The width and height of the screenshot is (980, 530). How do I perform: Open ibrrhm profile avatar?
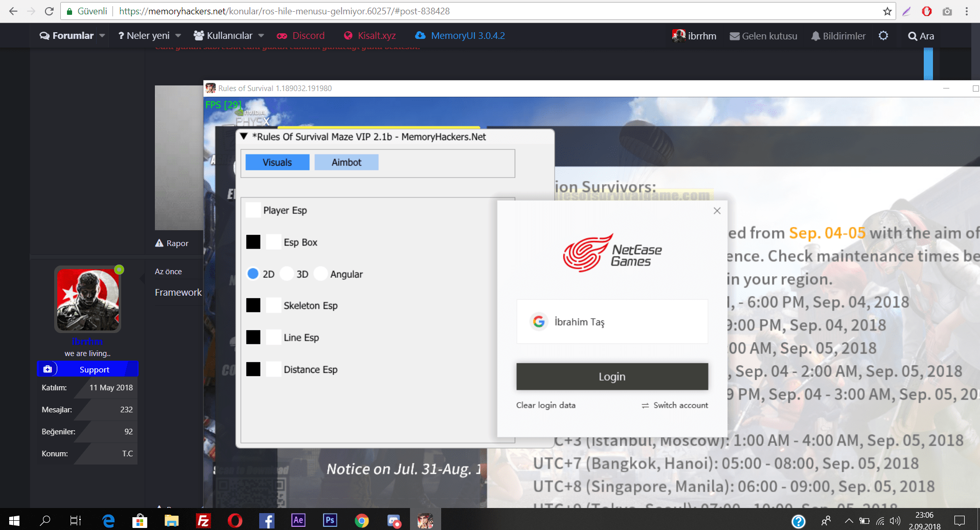coord(87,299)
